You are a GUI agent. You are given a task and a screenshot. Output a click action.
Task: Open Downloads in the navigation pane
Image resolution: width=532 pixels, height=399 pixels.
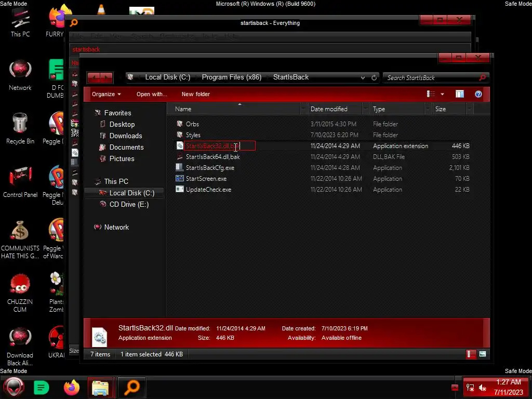(x=126, y=136)
